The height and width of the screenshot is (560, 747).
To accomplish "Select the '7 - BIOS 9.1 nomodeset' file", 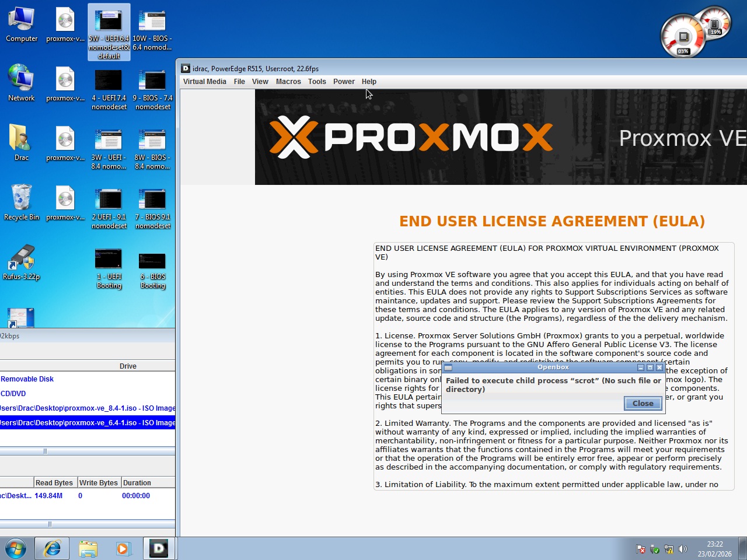I will click(x=152, y=208).
